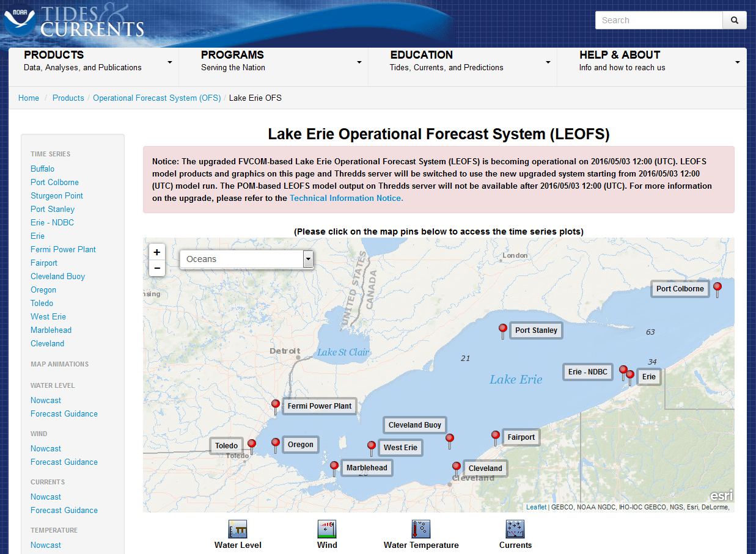The image size is (756, 554).
Task: Click the Leaflet attribution link
Action: (535, 507)
